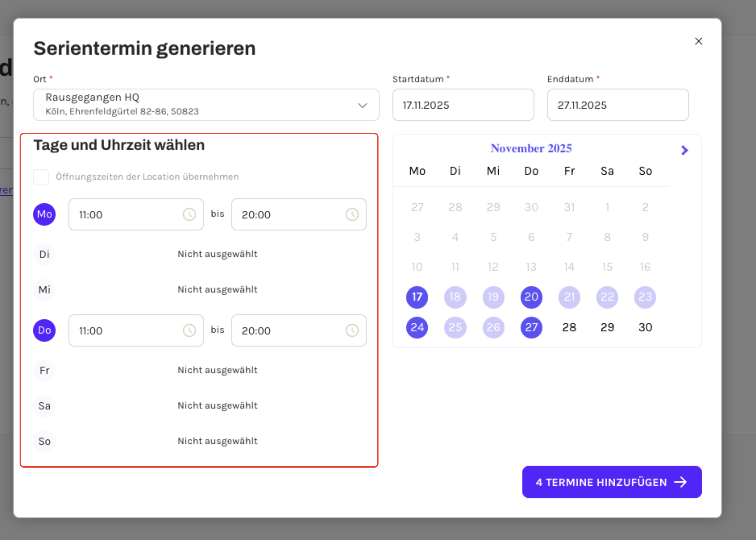Toggle the Sa weekday circle
This screenshot has width=756, height=540.
pyautogui.click(x=44, y=406)
